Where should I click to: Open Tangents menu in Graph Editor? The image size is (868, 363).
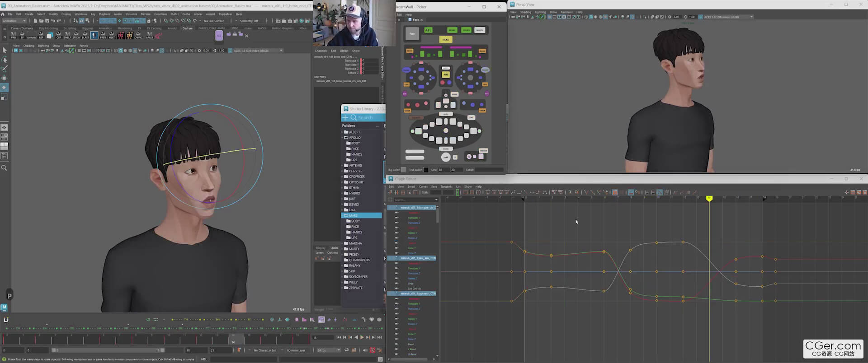tap(446, 186)
